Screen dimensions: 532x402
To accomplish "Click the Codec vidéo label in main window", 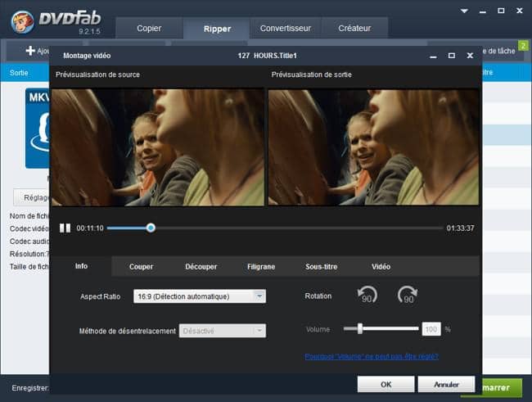I will pos(29,228).
